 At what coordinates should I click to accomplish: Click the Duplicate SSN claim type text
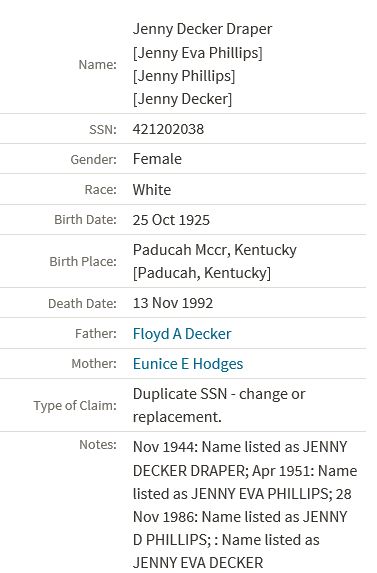point(219,405)
